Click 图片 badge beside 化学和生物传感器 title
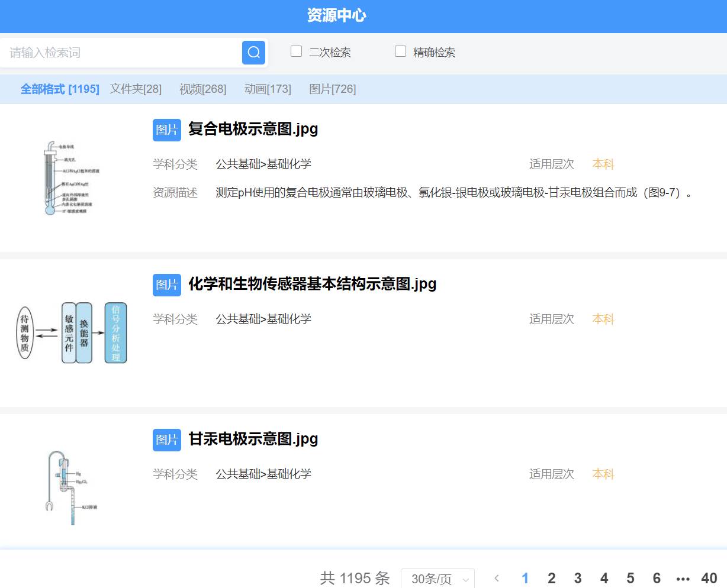Screen dimensions: 727x588 coord(167,285)
